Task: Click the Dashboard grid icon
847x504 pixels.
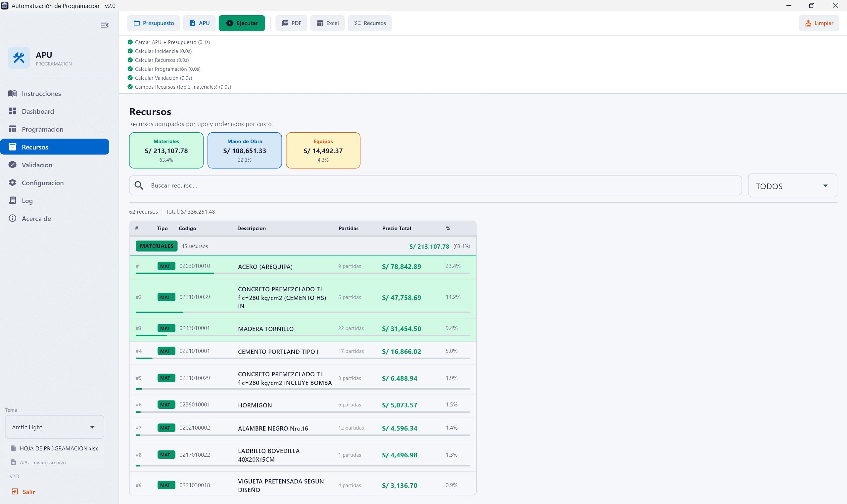Action: 13,111
